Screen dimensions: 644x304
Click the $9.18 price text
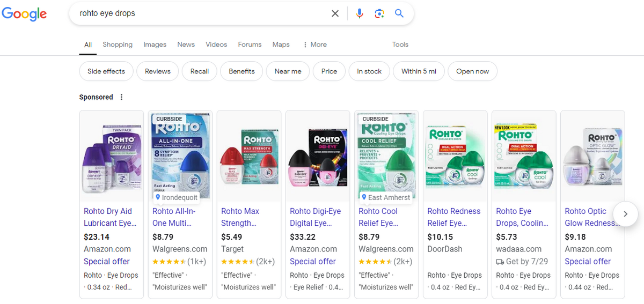575,237
